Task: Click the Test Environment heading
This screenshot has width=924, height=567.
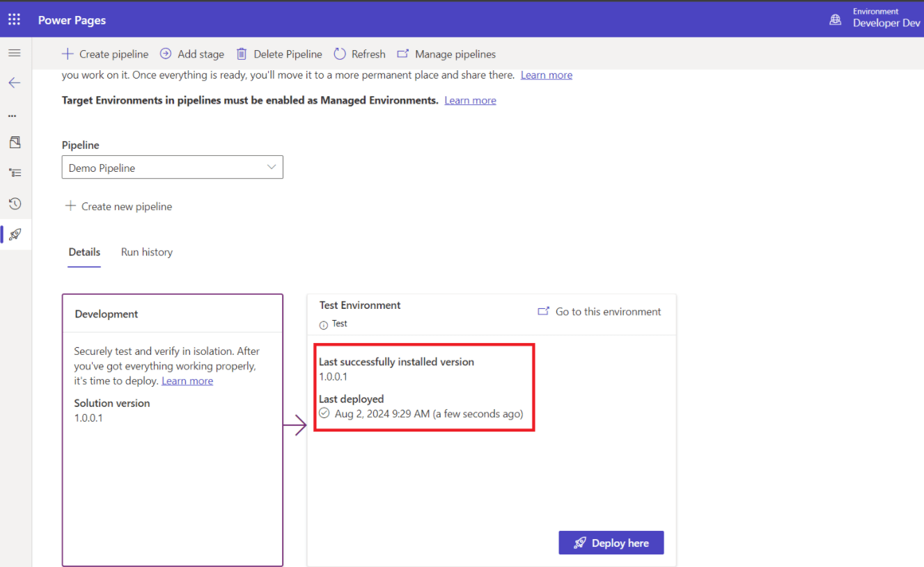Action: (x=360, y=305)
